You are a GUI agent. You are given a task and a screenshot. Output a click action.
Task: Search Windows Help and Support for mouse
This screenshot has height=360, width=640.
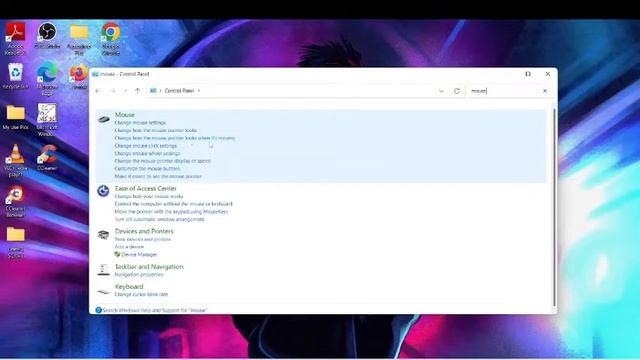[x=155, y=310]
